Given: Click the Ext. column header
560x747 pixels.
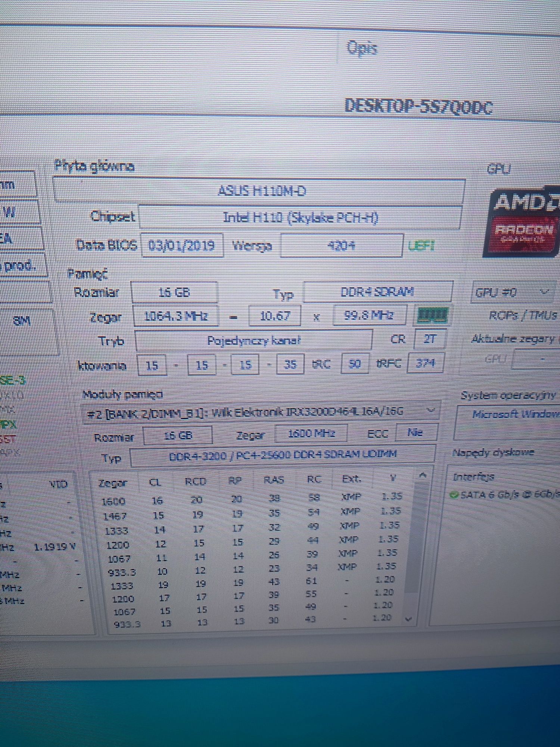Looking at the screenshot, I should click(x=351, y=478).
